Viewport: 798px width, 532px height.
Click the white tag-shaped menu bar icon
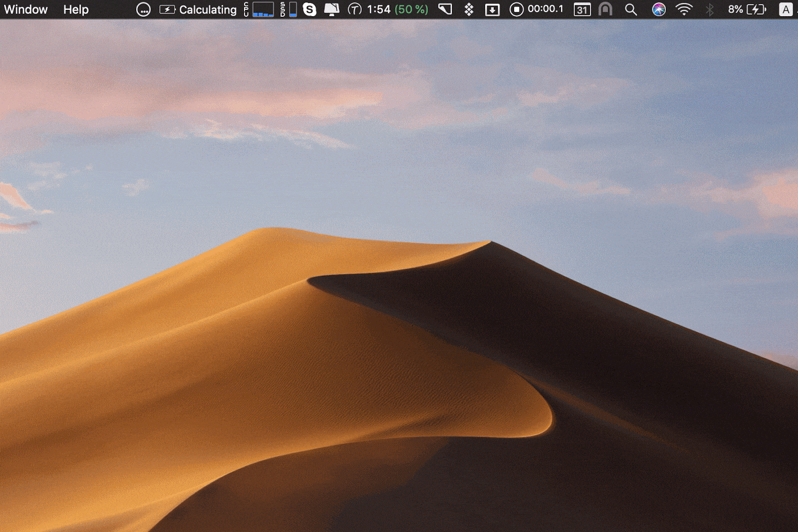[x=445, y=9]
